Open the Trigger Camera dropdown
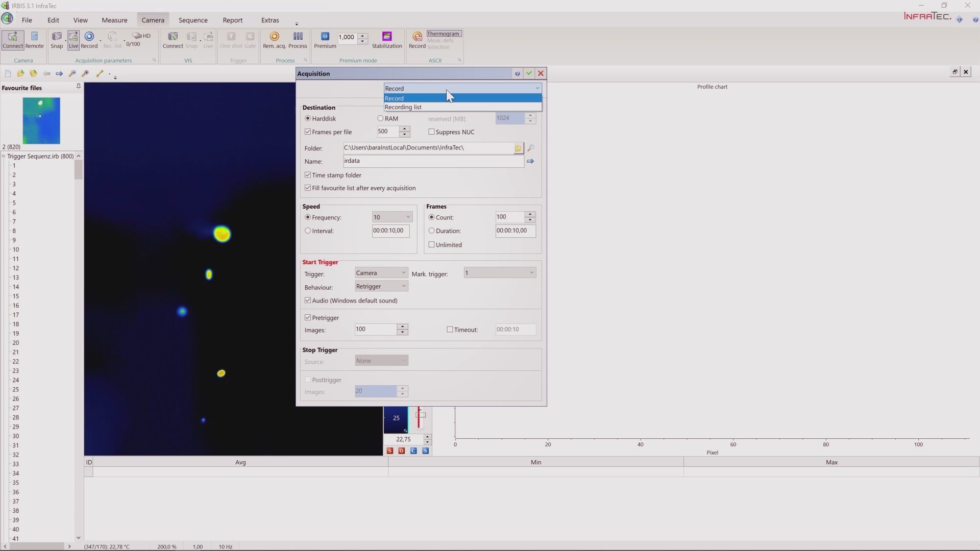980x551 pixels. [x=381, y=273]
